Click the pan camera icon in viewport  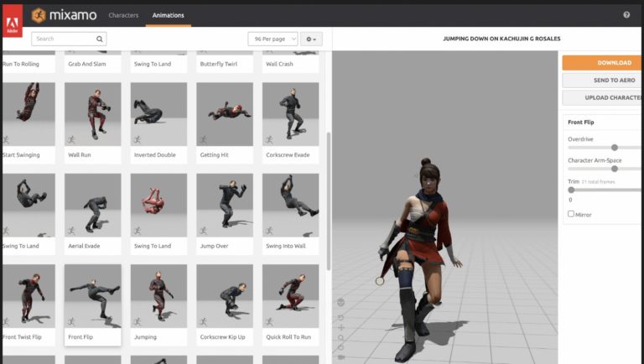pyautogui.click(x=340, y=328)
